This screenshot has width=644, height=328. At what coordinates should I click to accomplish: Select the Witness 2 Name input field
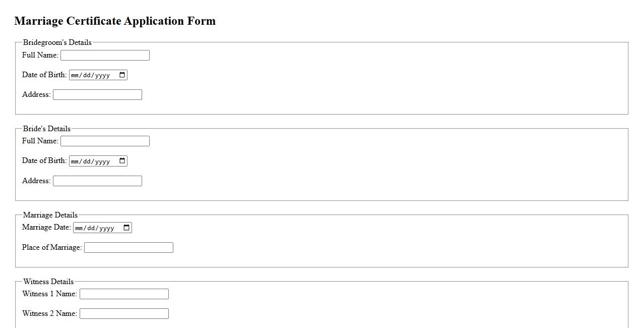click(x=124, y=313)
